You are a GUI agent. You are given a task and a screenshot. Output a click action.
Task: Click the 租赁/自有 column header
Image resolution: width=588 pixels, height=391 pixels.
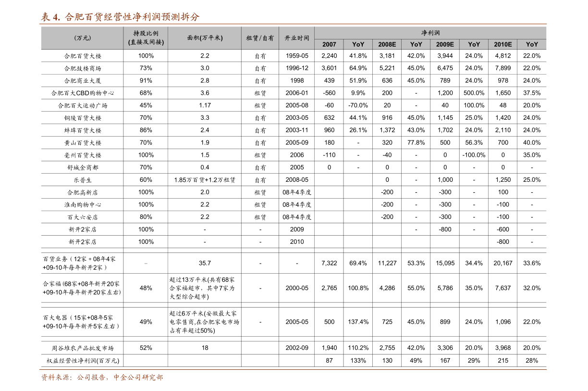point(260,38)
